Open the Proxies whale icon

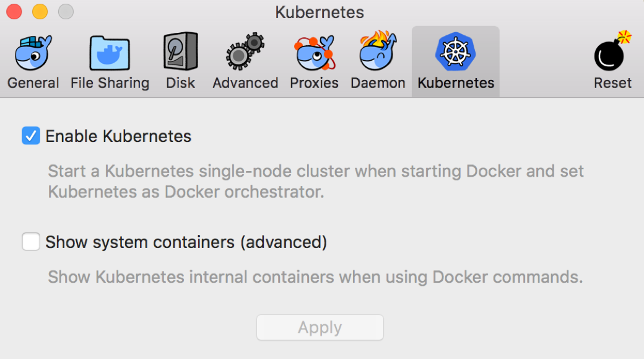pyautogui.click(x=315, y=53)
